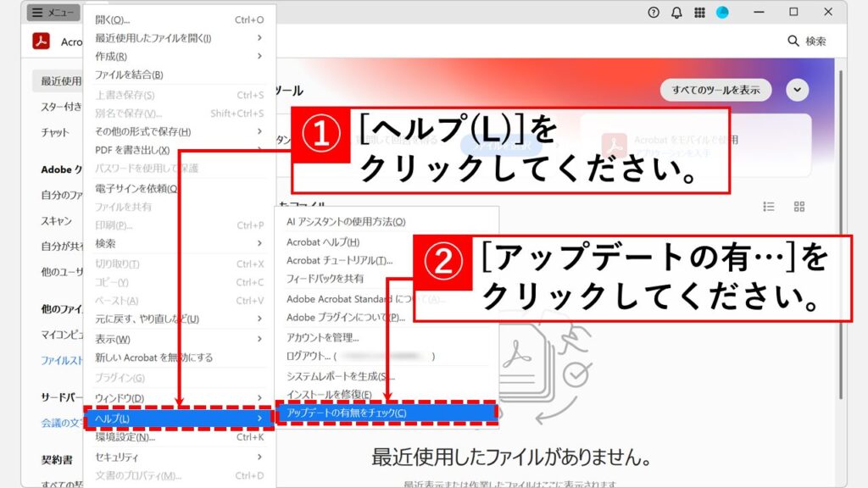Expand the ウィンドウ(D) submenu
The image size is (868, 488).
(179, 398)
